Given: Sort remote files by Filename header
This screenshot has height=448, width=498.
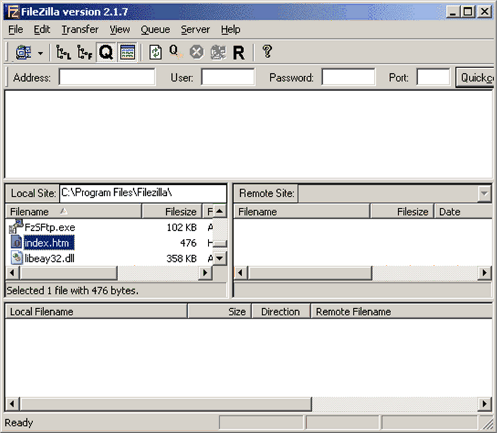Looking at the screenshot, I should [301, 212].
